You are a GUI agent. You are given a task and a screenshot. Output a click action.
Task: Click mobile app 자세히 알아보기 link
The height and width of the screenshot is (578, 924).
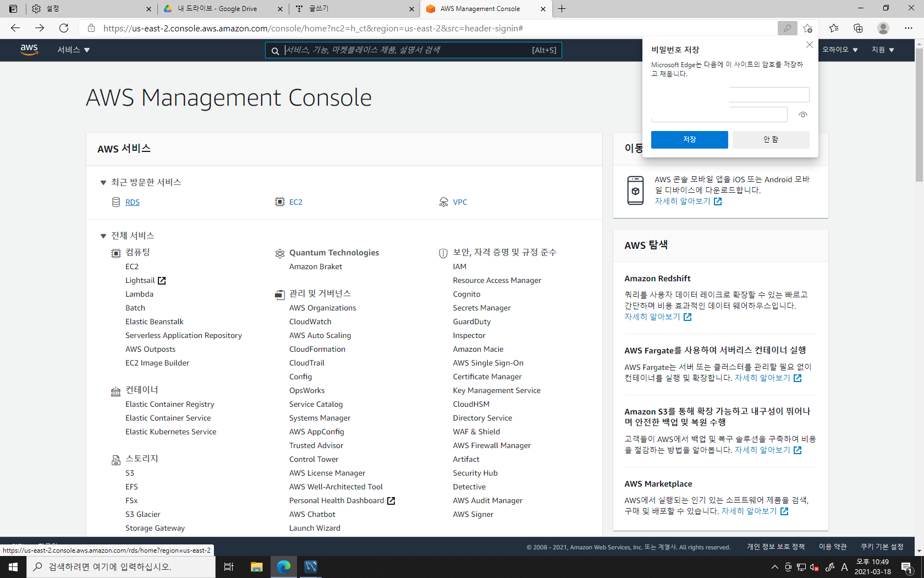(x=688, y=201)
